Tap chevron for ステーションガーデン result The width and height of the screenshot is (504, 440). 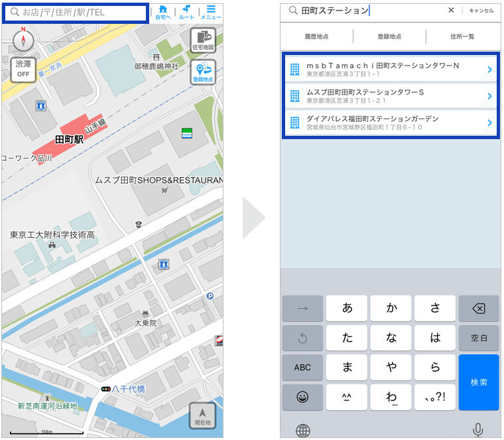[x=489, y=123]
